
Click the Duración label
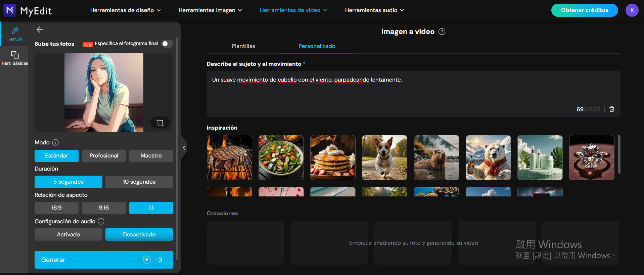coord(46,169)
